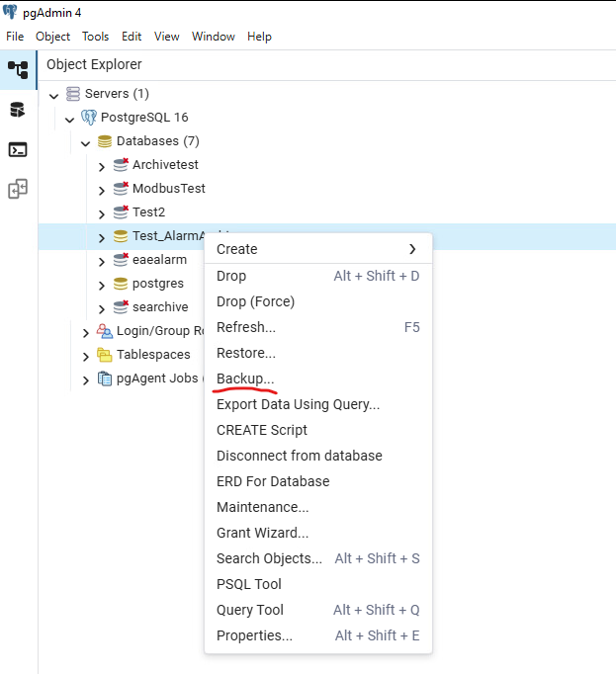Select the Archivetest tree row label

tap(165, 165)
